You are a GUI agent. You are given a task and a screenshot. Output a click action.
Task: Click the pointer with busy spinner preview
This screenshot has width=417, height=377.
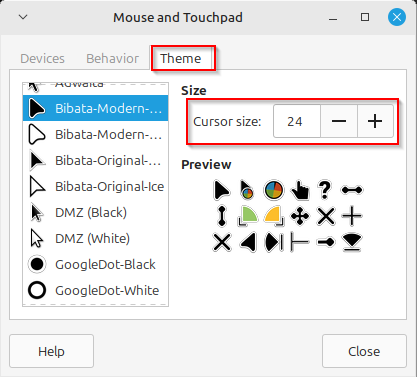pyautogui.click(x=247, y=190)
